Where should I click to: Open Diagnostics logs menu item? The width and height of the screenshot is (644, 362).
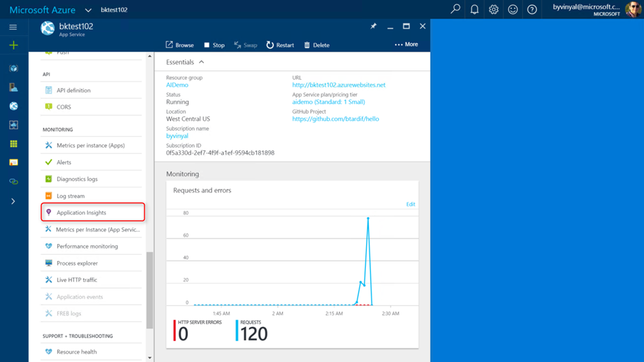pos(91,179)
